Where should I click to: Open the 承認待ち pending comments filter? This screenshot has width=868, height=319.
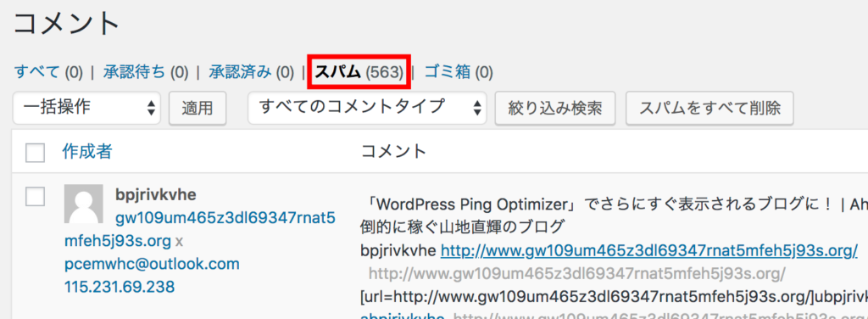click(134, 71)
